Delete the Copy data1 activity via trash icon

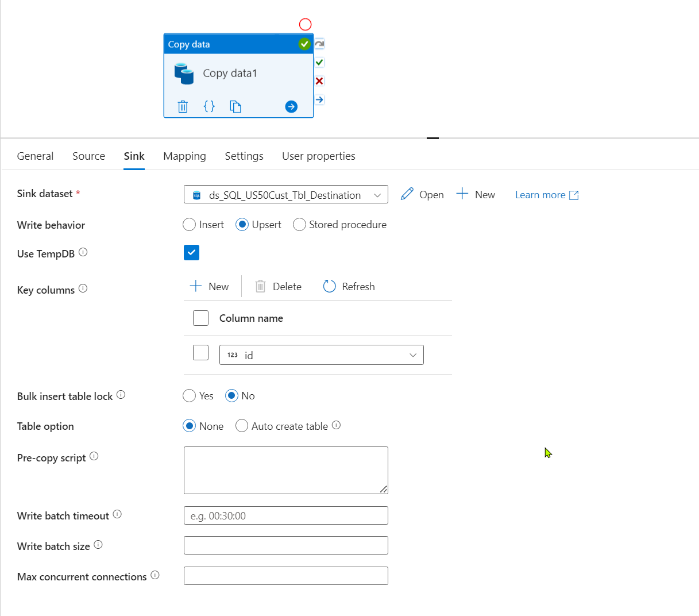183,106
